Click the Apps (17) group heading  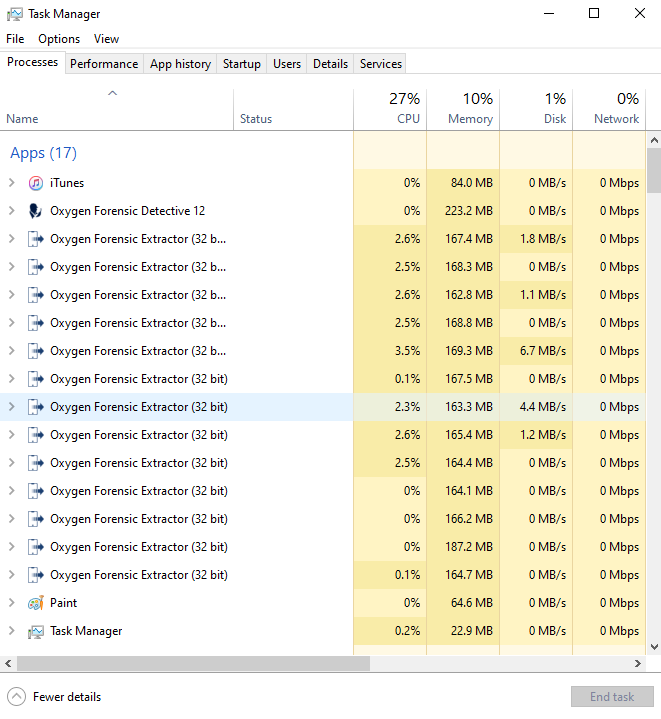pos(44,153)
